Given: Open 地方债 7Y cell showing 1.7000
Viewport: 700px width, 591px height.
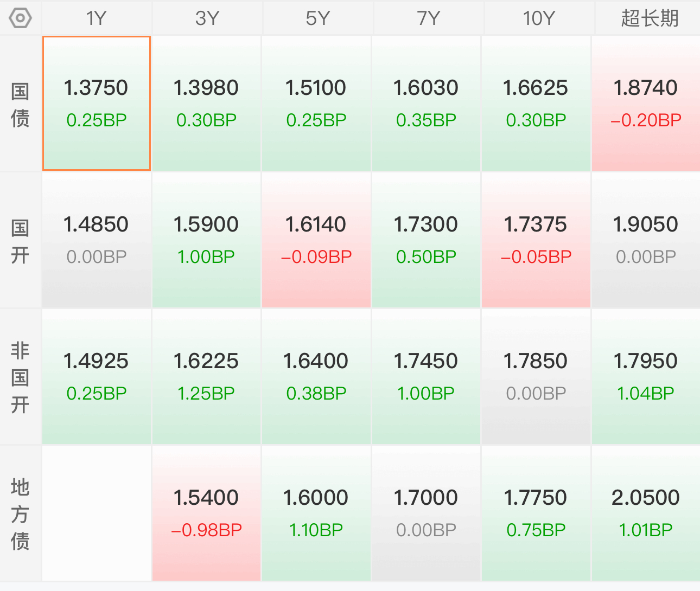Looking at the screenshot, I should point(426,513).
